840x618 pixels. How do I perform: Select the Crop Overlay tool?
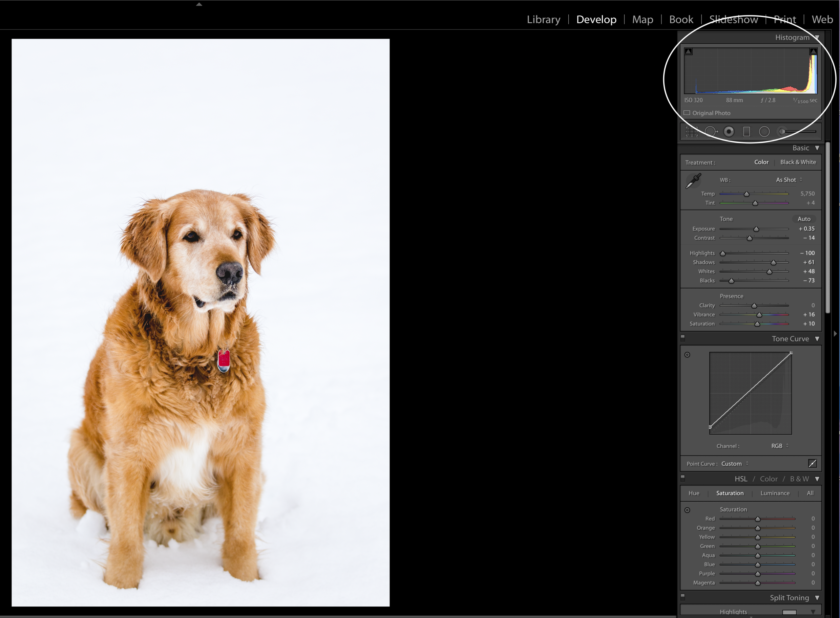pos(691,132)
